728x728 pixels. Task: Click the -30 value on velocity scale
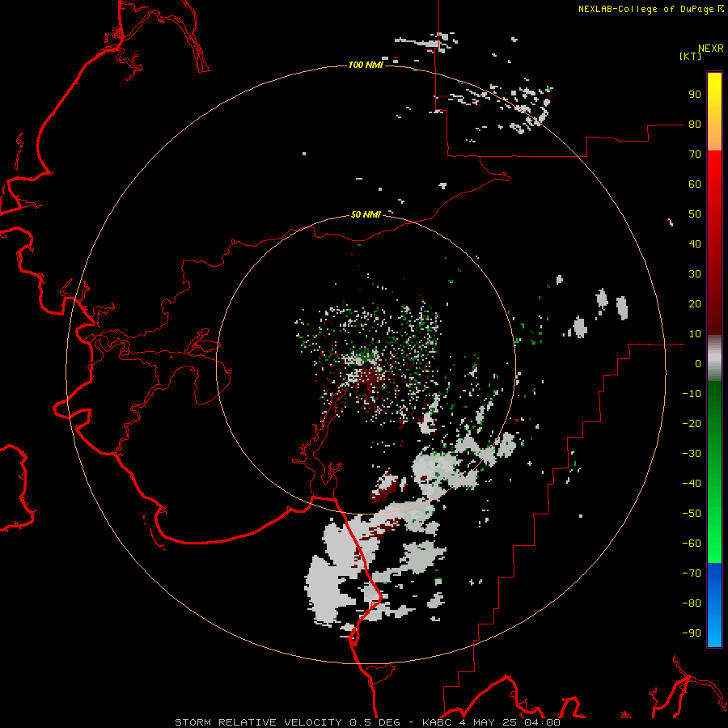click(692, 454)
